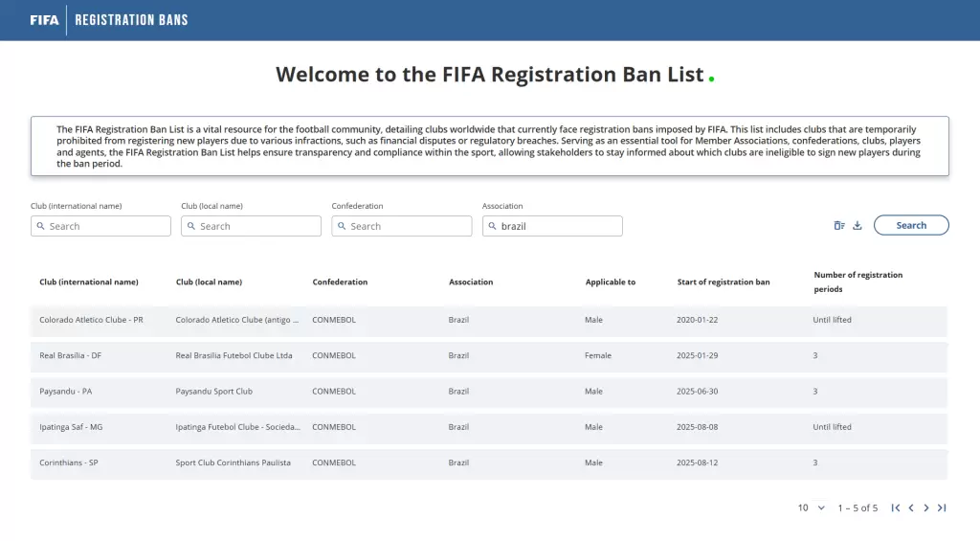The width and height of the screenshot is (980, 541).
Task: Click magnifier icon in Confederation search field
Action: pyautogui.click(x=342, y=227)
